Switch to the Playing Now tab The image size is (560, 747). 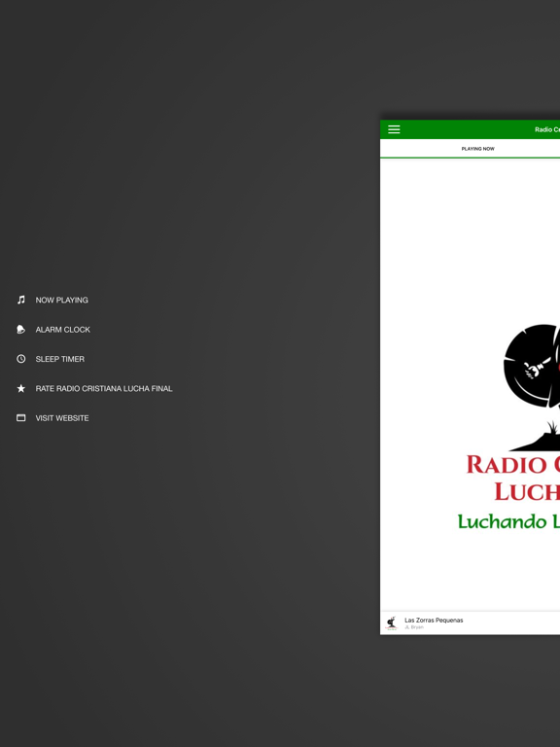[x=477, y=149]
